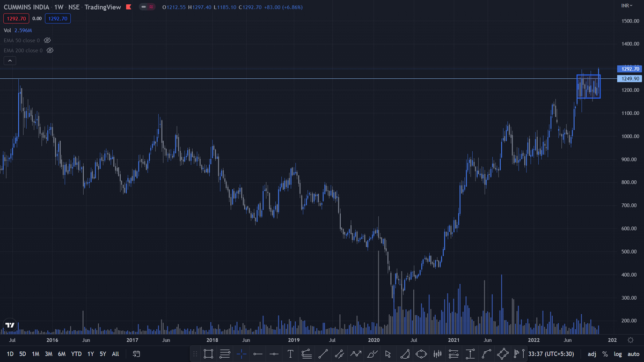Switch to 5D time range
This screenshot has width=644, height=362.
[23, 354]
